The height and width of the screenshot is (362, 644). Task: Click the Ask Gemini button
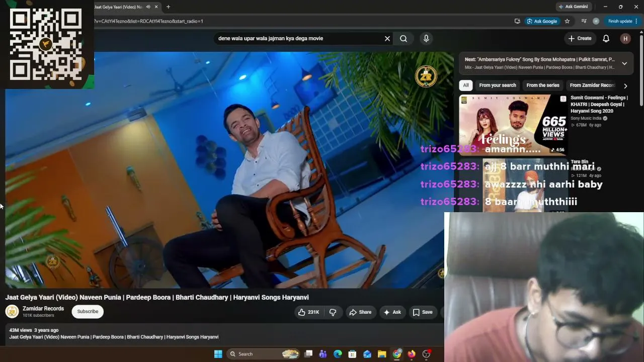point(573,7)
